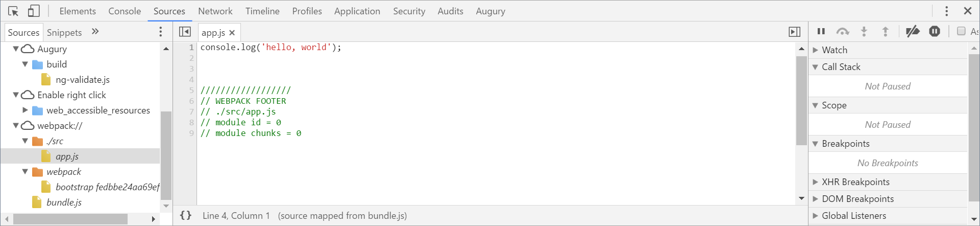Open the Snippets tab
This screenshot has width=980, height=226.
(64, 32)
